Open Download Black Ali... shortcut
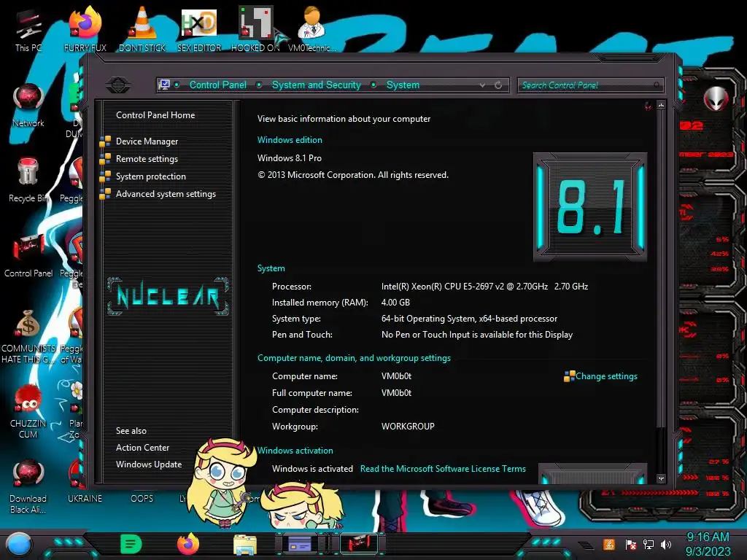This screenshot has height=560, width=747. pos(28,486)
